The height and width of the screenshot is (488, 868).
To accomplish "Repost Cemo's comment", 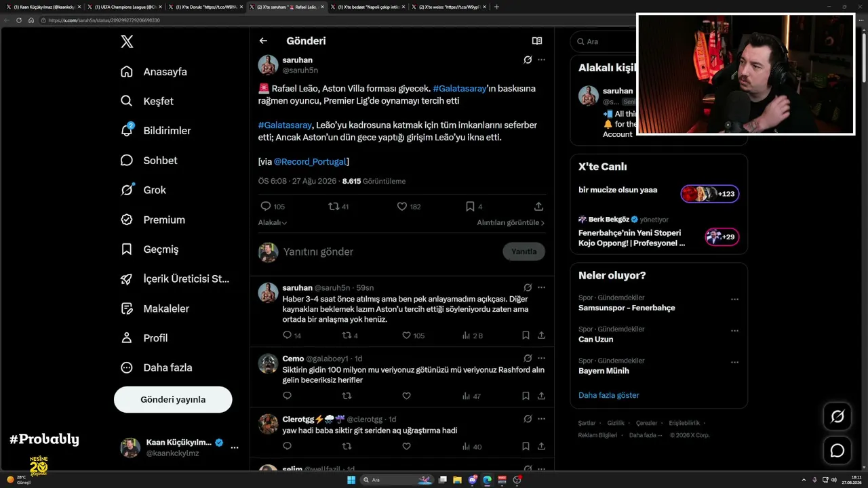I will [x=347, y=396].
